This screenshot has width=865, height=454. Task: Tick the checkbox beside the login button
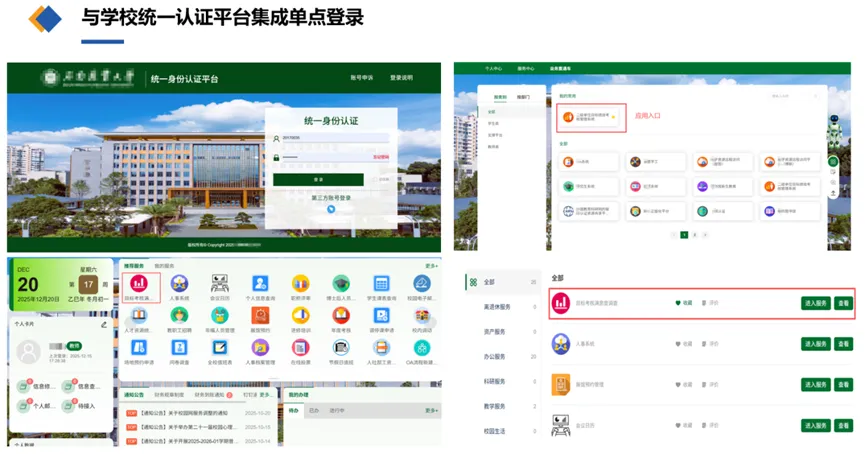[375, 180]
